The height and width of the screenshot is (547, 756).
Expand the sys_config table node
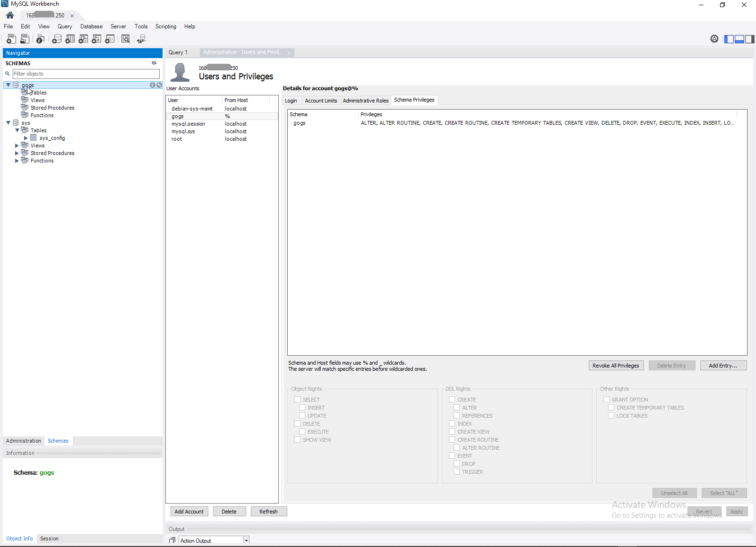(x=26, y=138)
